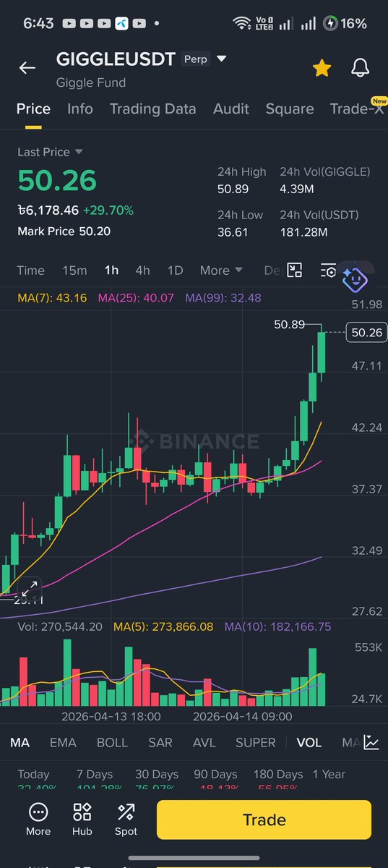Click the MA(99): 32.48 legend text
388x868 pixels.
click(223, 297)
